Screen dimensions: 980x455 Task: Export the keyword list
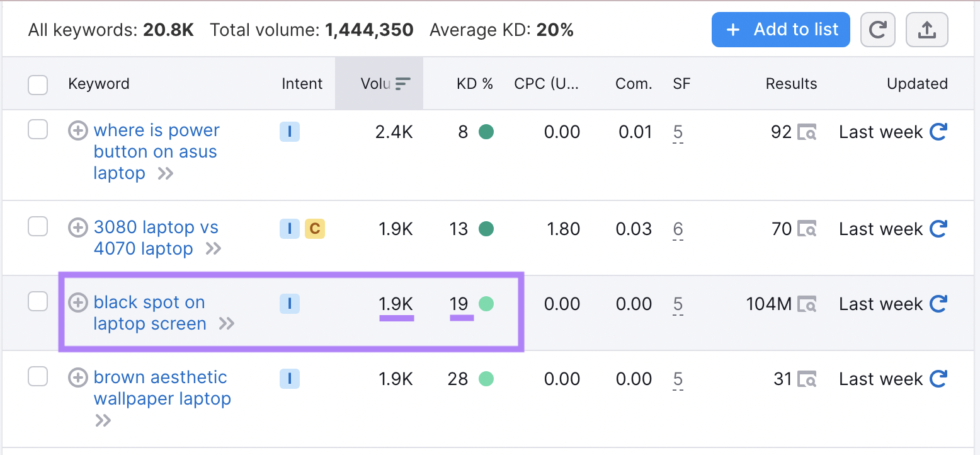tap(926, 29)
